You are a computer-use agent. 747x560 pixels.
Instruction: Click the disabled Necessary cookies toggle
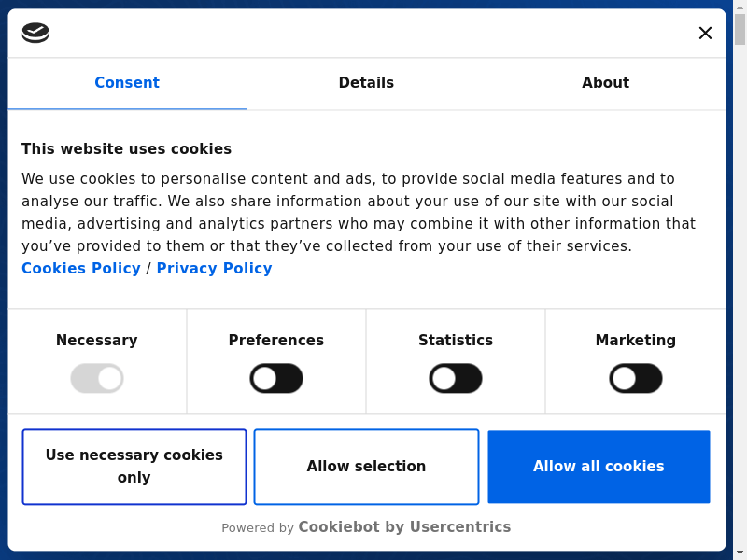[x=97, y=379]
